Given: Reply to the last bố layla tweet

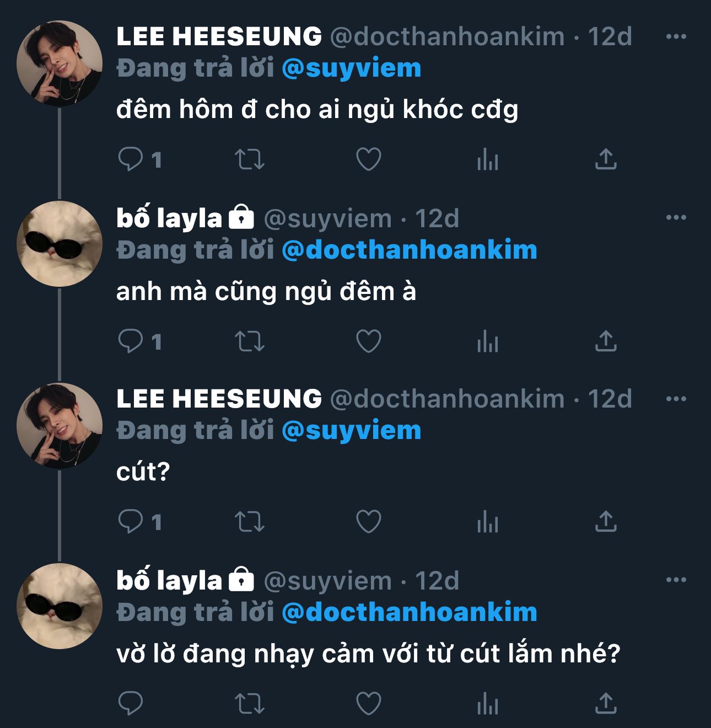Looking at the screenshot, I should [131, 703].
